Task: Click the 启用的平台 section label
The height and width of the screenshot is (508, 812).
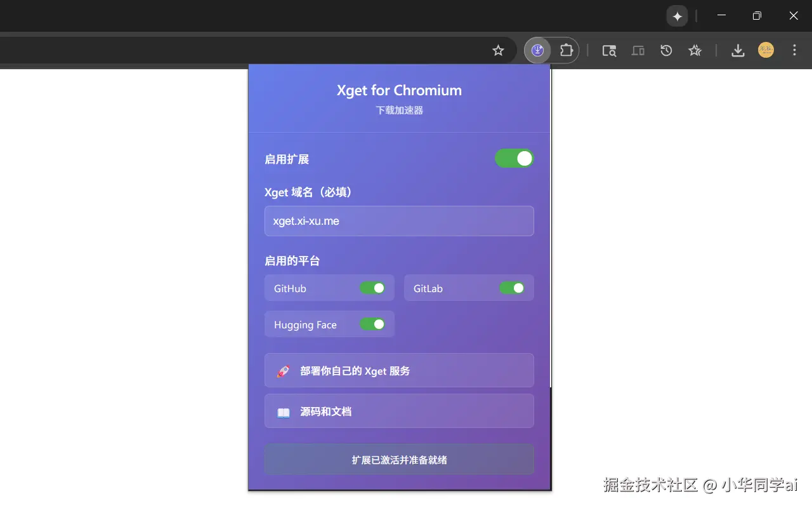Action: pyautogui.click(x=292, y=261)
